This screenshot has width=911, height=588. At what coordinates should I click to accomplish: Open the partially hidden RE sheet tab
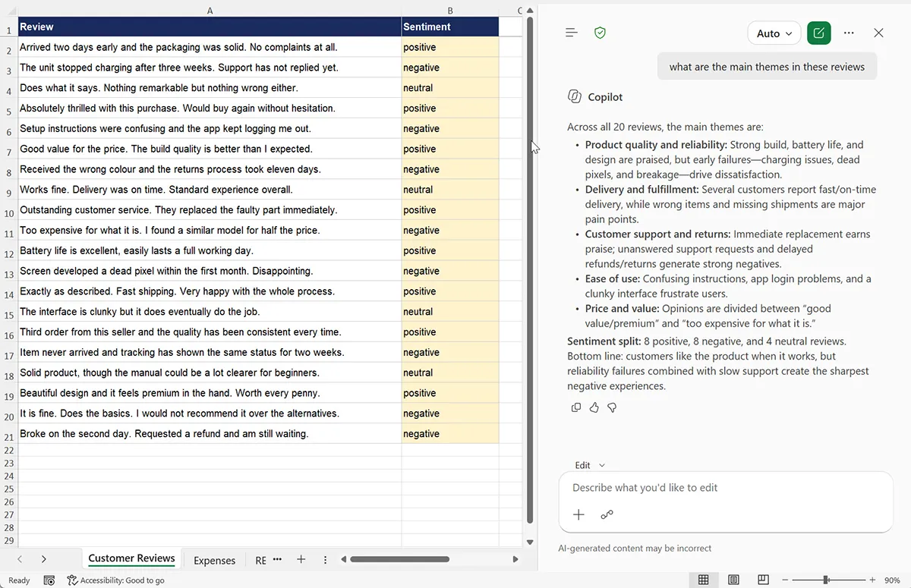click(x=260, y=560)
